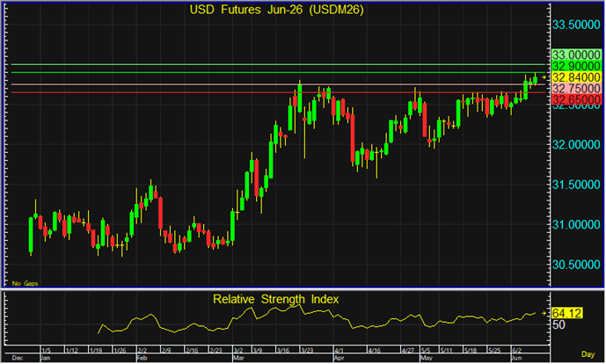Click the 4/16 date marker
This screenshot has width=606, height=364.
click(x=374, y=351)
